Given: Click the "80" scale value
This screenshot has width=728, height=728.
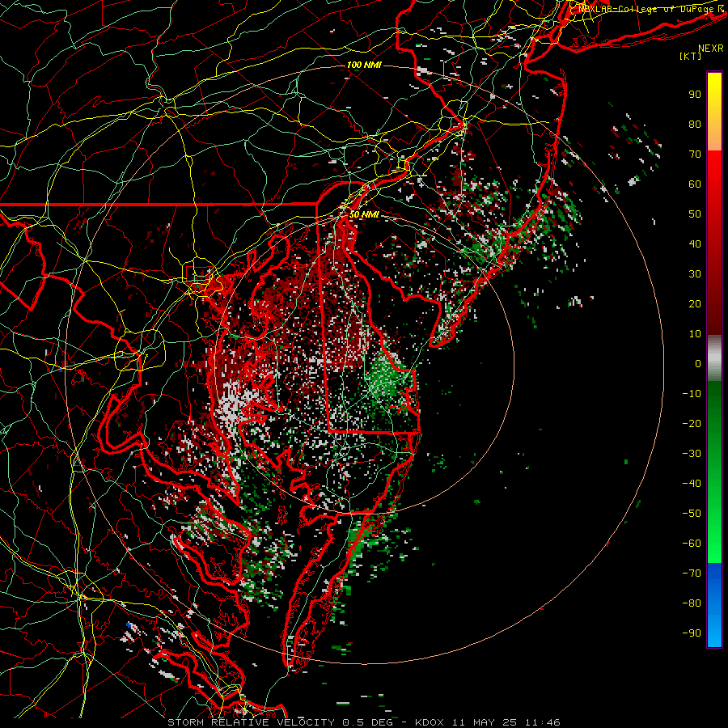Looking at the screenshot, I should [x=695, y=125].
